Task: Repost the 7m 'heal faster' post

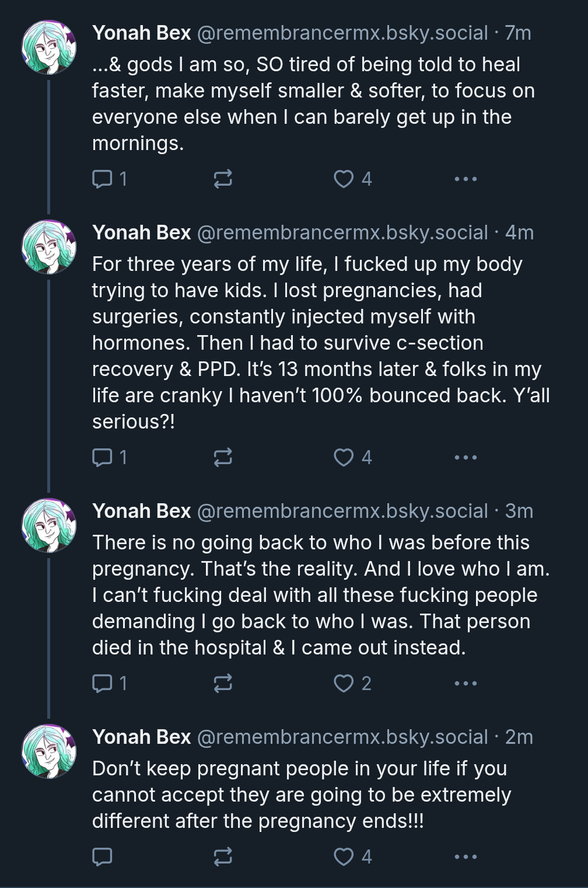Action: tap(223, 179)
